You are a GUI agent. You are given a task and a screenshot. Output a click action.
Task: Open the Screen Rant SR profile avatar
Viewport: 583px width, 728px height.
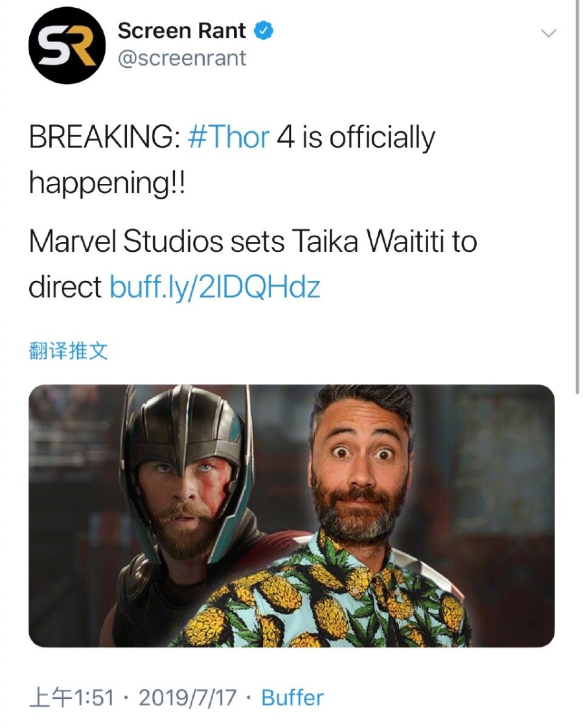click(x=67, y=45)
